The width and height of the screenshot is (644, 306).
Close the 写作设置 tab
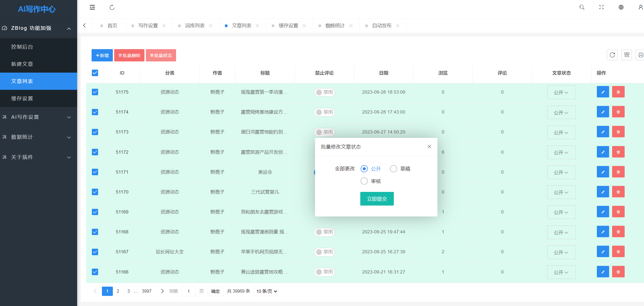pos(164,26)
